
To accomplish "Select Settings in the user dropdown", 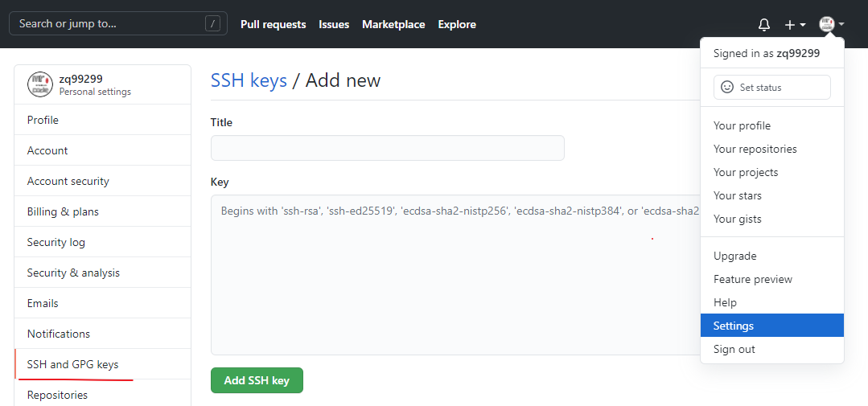I will click(772, 326).
